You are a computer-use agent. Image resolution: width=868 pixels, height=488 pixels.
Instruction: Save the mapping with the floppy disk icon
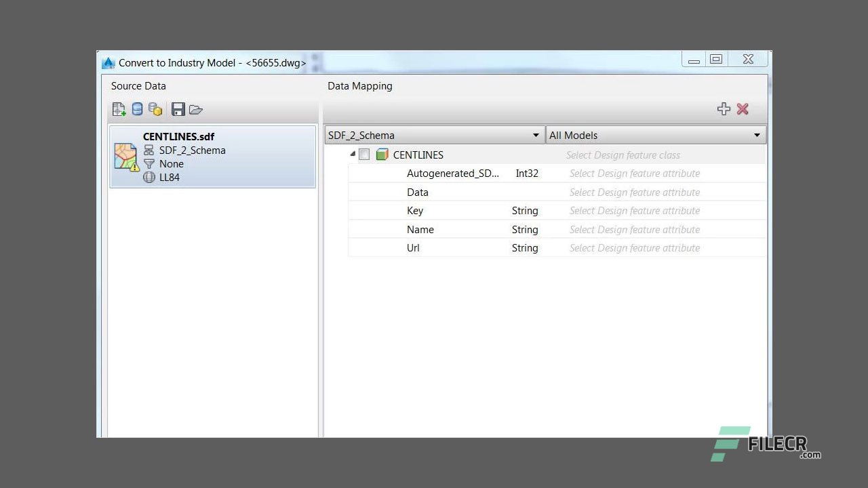pos(178,109)
